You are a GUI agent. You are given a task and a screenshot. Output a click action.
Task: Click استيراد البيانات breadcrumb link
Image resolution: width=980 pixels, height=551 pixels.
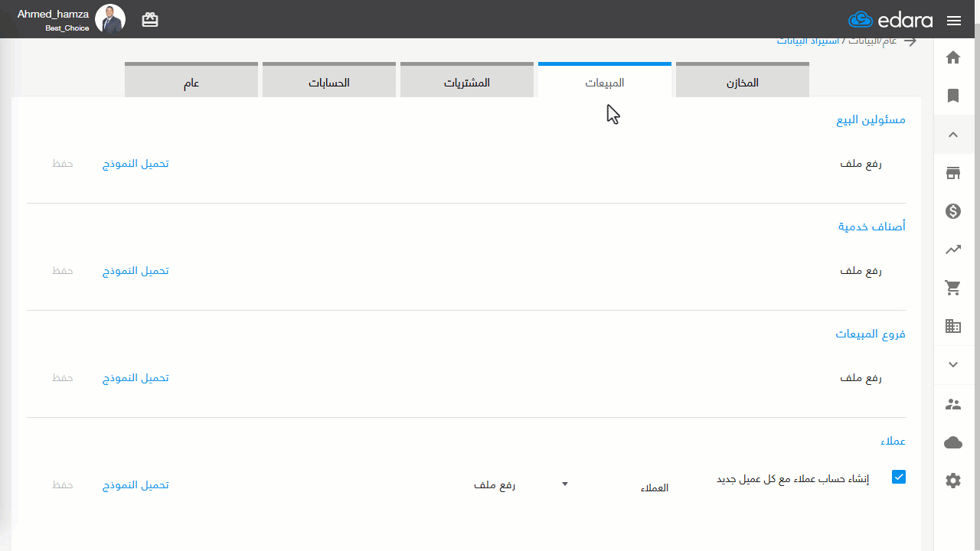click(x=808, y=41)
